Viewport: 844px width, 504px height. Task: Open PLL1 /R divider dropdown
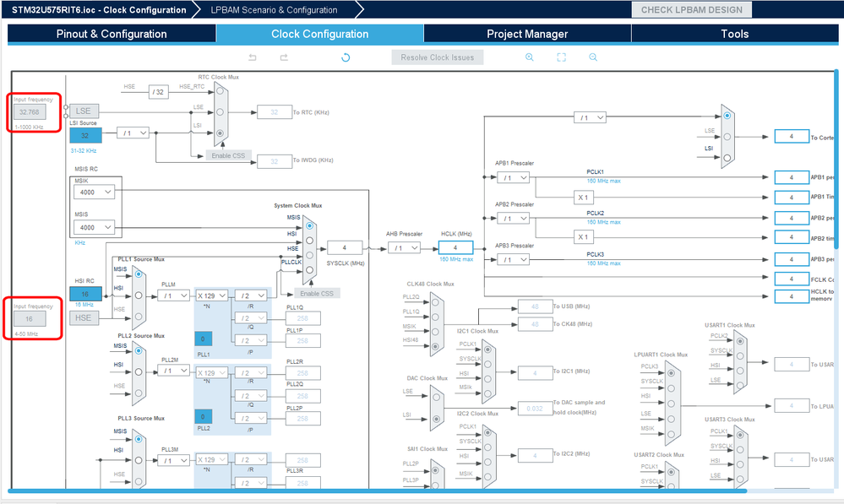(251, 295)
